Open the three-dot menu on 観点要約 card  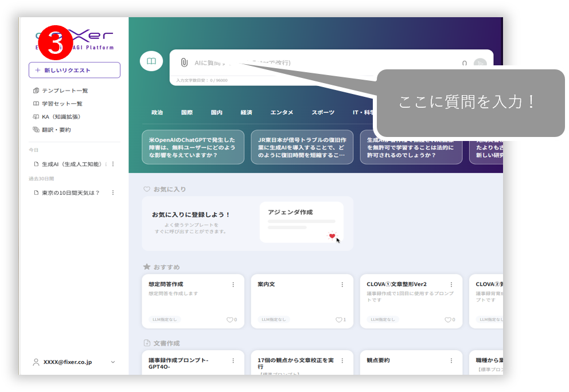pos(451,361)
